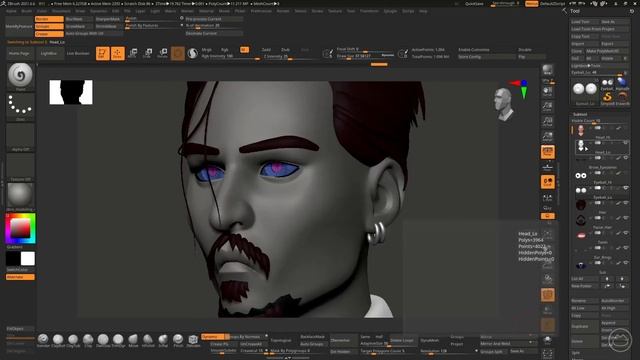Toggle the Persp perspective button
This screenshot has width=640, height=360.
[547, 152]
